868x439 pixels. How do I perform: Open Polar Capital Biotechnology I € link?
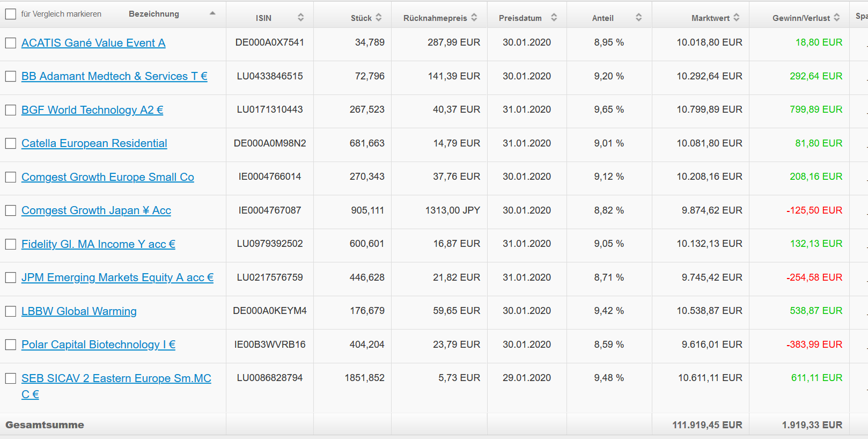pyautogui.click(x=98, y=345)
